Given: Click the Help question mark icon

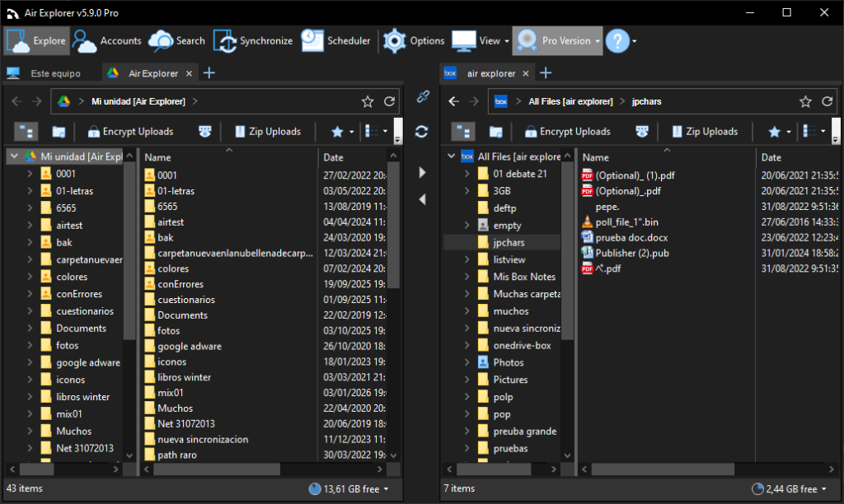Looking at the screenshot, I should 617,41.
